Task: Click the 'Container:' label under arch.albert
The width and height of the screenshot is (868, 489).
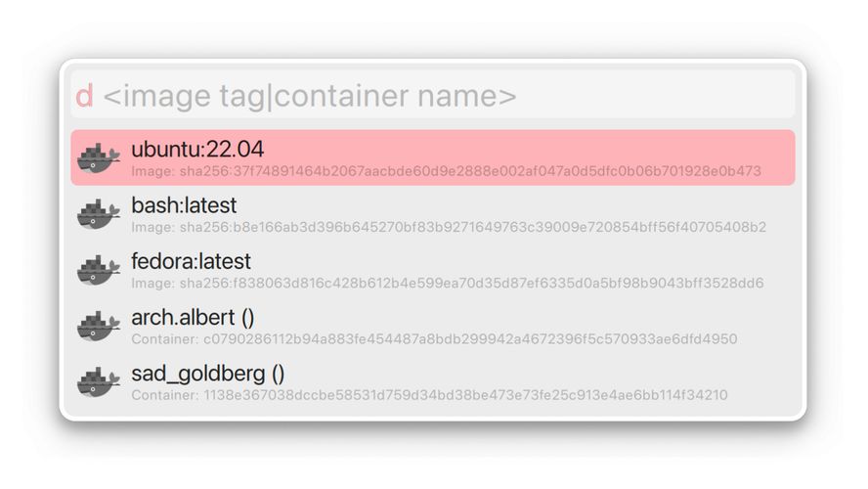Action: click(164, 339)
